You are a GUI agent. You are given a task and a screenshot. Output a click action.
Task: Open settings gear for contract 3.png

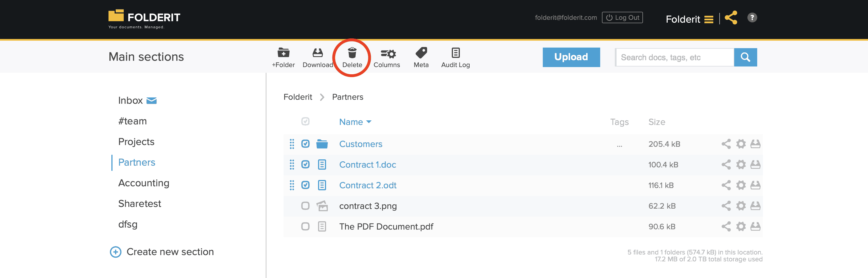click(x=741, y=206)
